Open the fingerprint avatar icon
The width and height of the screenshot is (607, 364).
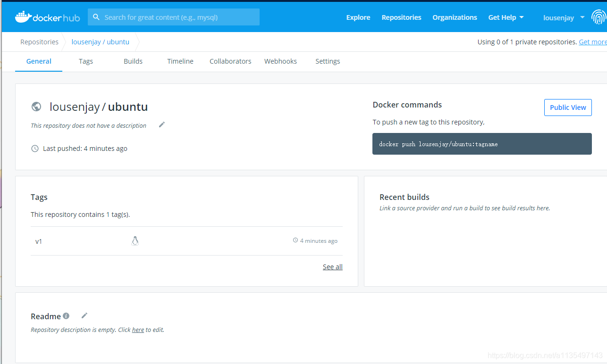pyautogui.click(x=599, y=17)
